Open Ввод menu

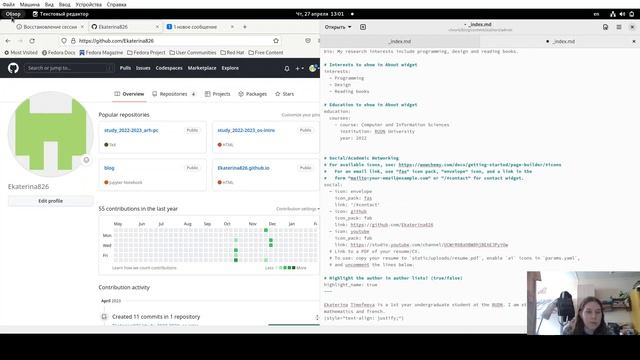point(64,4)
